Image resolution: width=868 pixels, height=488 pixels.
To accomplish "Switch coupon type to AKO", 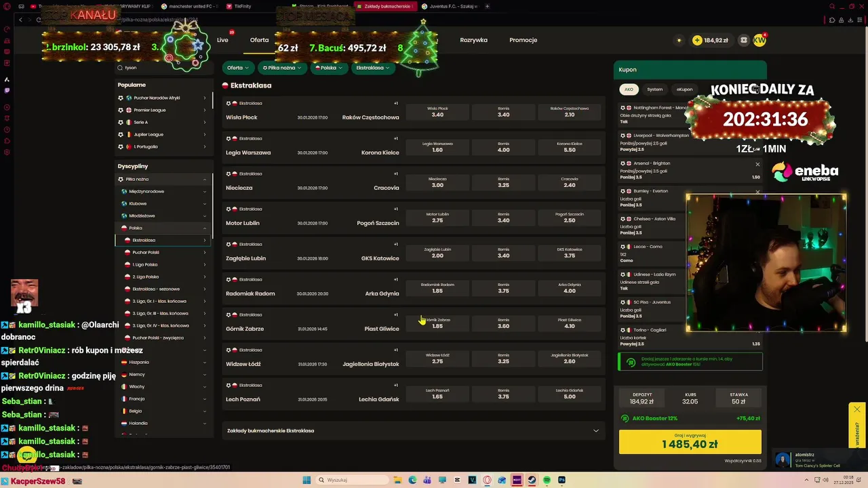I will click(629, 89).
